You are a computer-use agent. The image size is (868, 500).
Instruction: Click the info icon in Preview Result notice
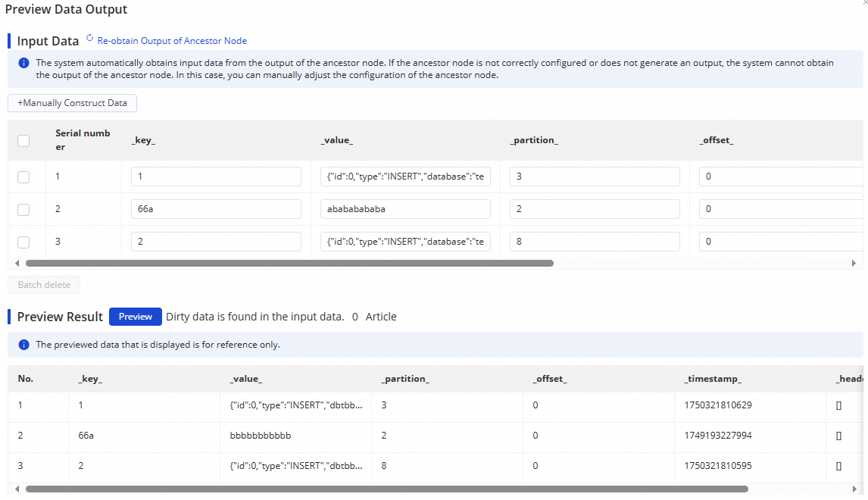tap(23, 345)
